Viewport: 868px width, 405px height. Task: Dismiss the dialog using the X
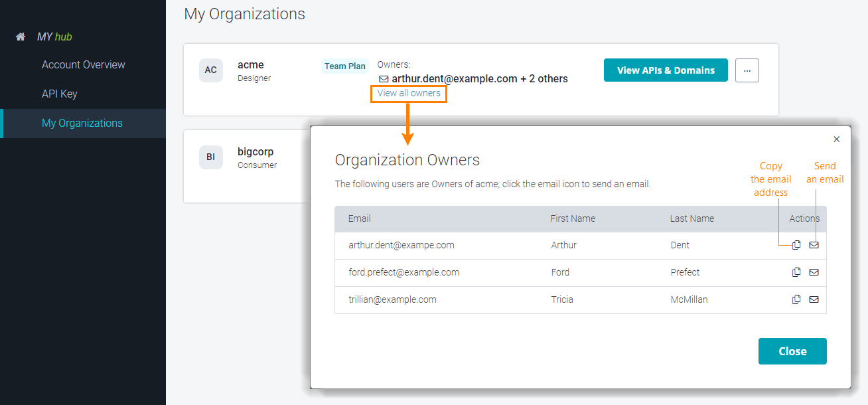pos(836,139)
